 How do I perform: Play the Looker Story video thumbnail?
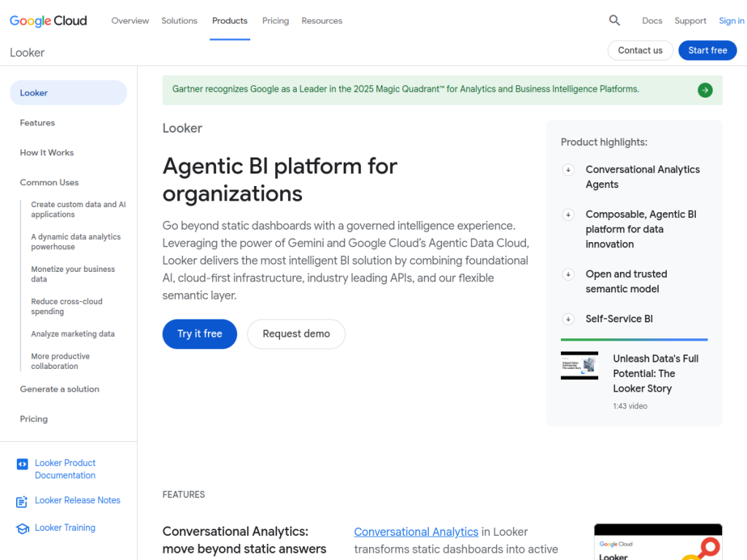click(579, 366)
